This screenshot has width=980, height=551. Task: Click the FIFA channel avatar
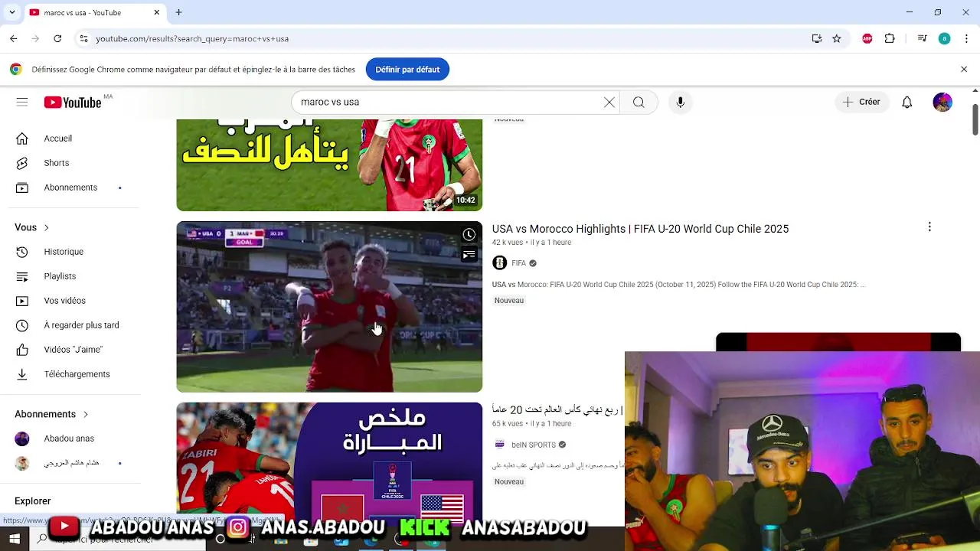(x=499, y=262)
